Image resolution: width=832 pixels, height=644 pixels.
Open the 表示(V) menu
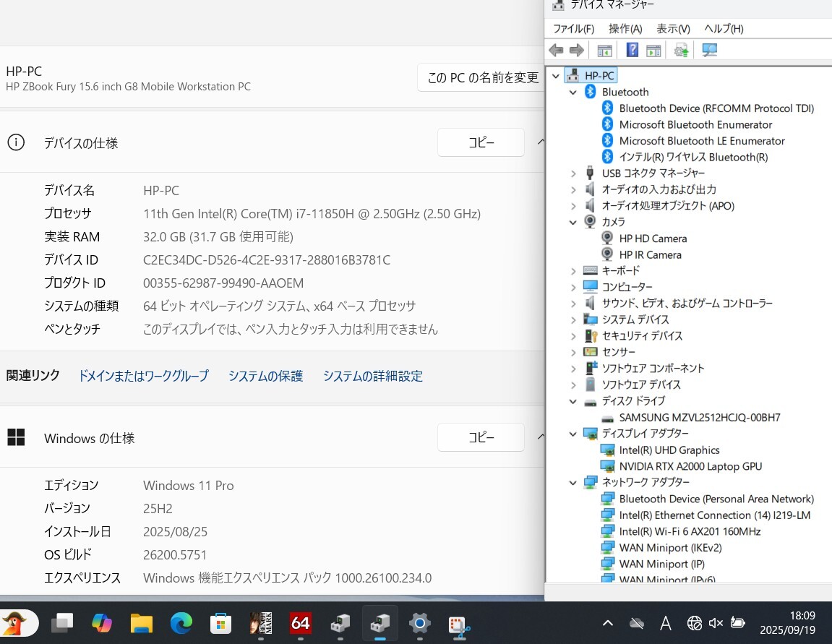coord(673,29)
